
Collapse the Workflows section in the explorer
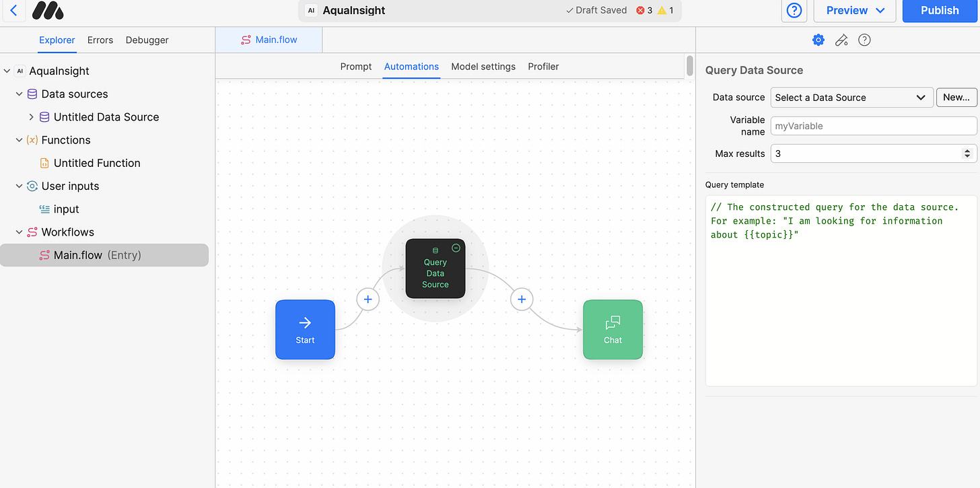click(x=19, y=232)
